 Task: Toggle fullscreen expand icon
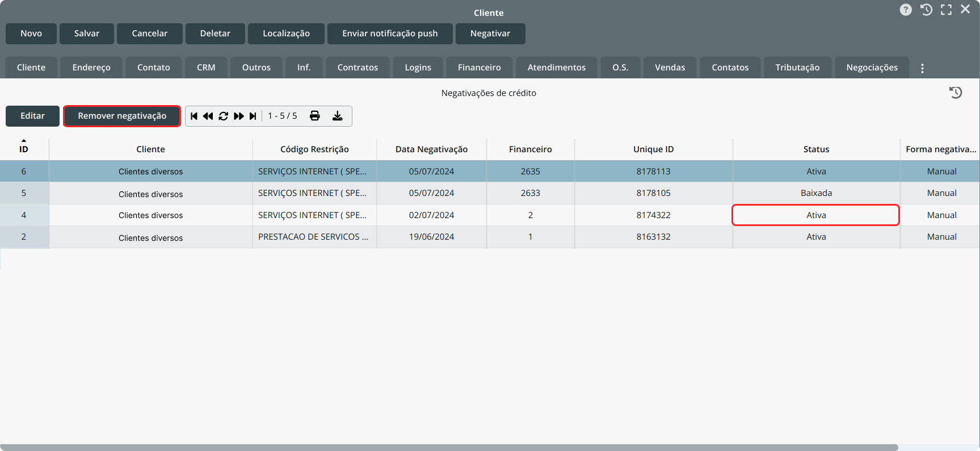(x=946, y=10)
